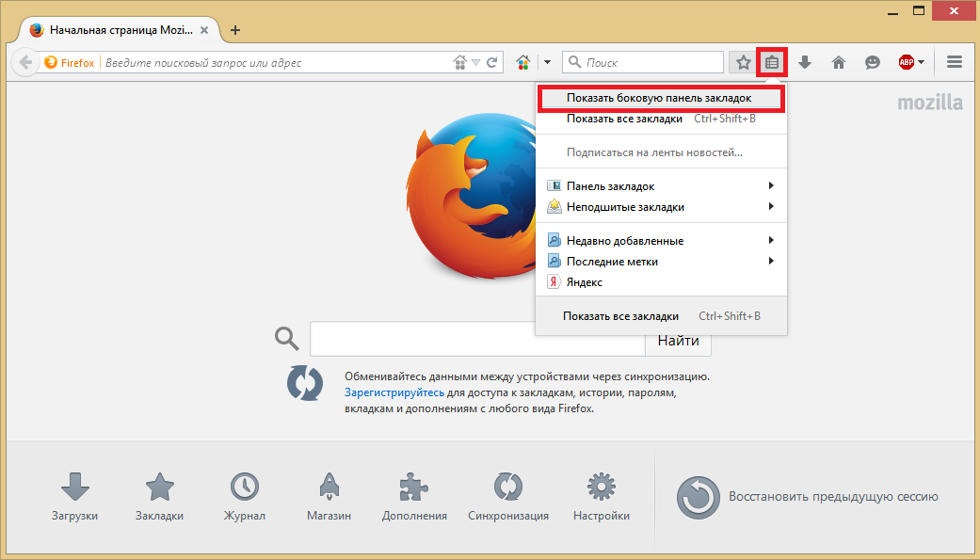Open Закладки launcher on the start page
Viewport: 980px width, 560px height.
tap(159, 497)
